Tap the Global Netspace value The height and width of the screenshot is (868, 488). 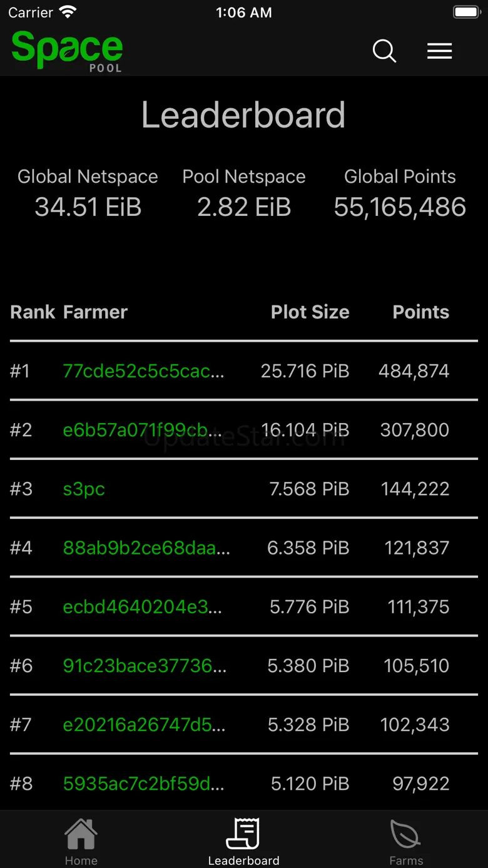coord(88,207)
